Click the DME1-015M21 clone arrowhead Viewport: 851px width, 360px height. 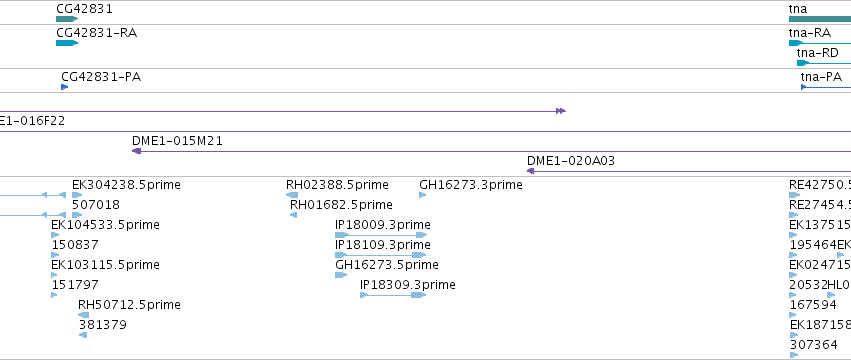(137, 151)
